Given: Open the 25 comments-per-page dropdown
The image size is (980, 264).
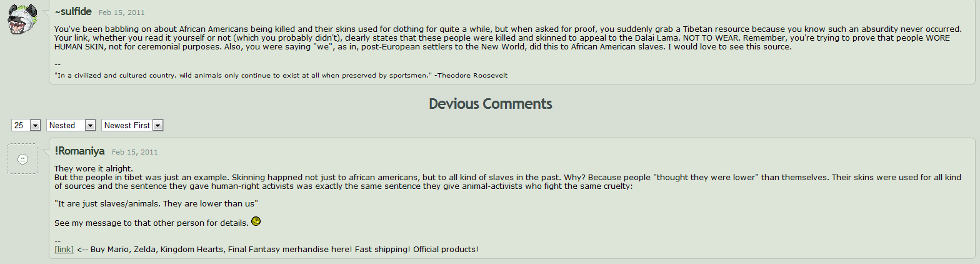Looking at the screenshot, I should pos(26,125).
